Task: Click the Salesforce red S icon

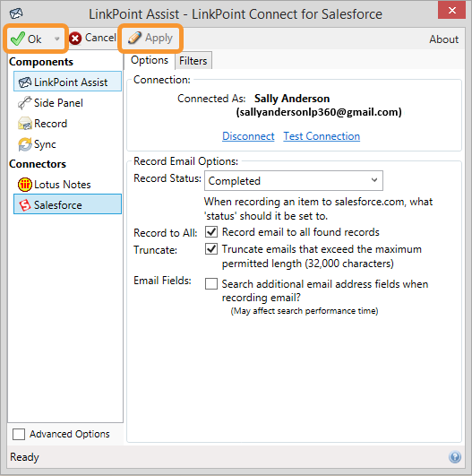Action: point(25,205)
